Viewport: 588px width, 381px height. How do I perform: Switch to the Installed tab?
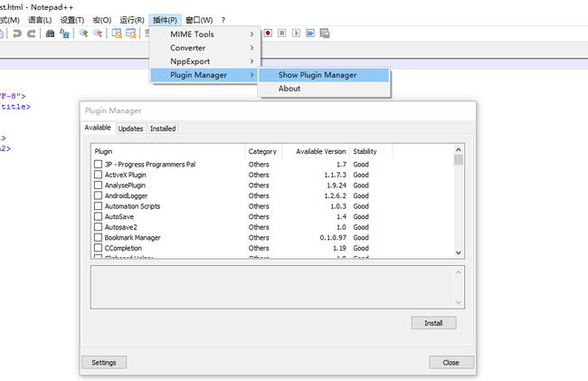tap(163, 129)
